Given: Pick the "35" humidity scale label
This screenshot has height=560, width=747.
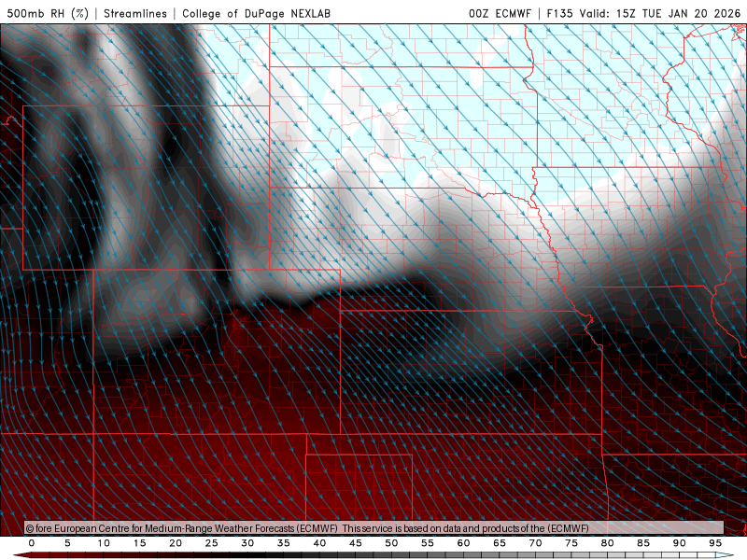Looking at the screenshot, I should point(284,543).
